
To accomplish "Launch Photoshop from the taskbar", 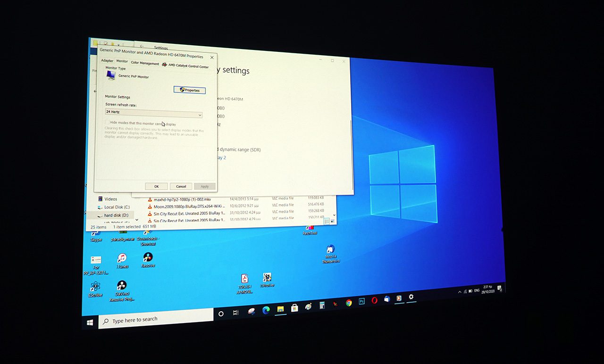I will click(361, 301).
